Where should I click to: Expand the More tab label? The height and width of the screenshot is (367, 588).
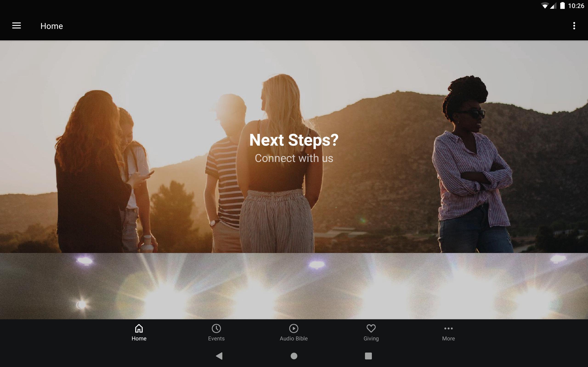[x=448, y=339]
